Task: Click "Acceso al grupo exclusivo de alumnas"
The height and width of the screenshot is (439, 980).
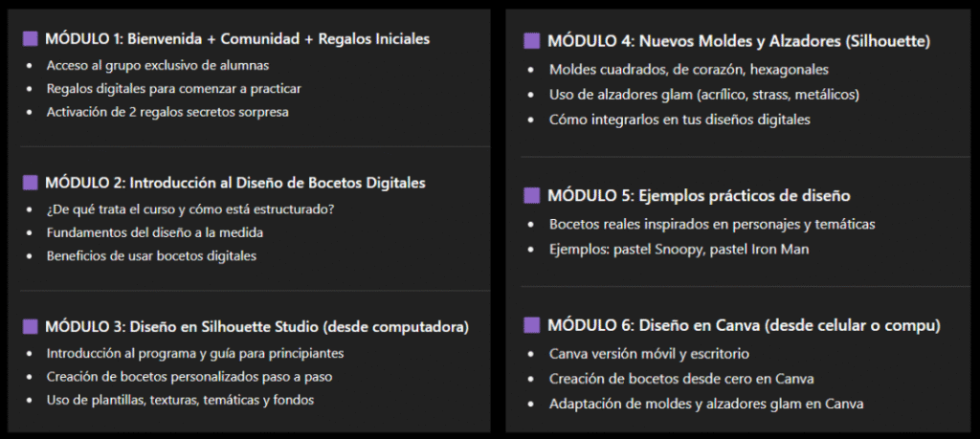Action: [x=157, y=65]
